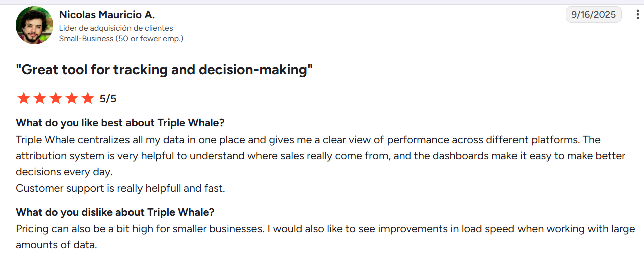Click the 9/16/2025 date badge

click(x=594, y=14)
